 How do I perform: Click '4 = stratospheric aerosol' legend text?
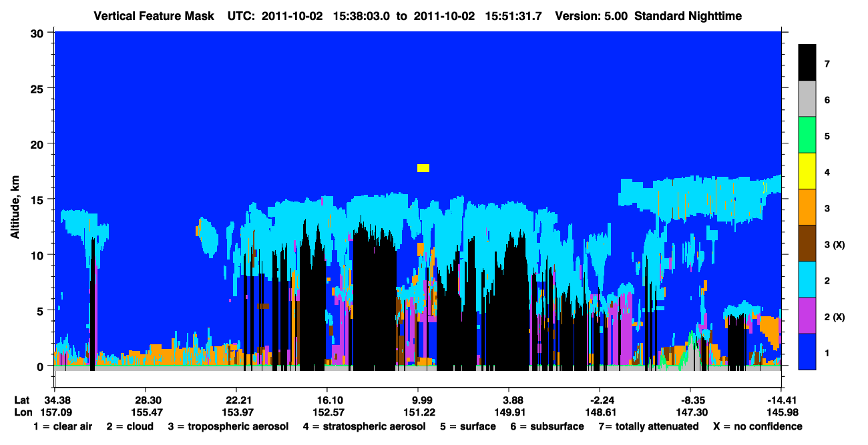(364, 426)
